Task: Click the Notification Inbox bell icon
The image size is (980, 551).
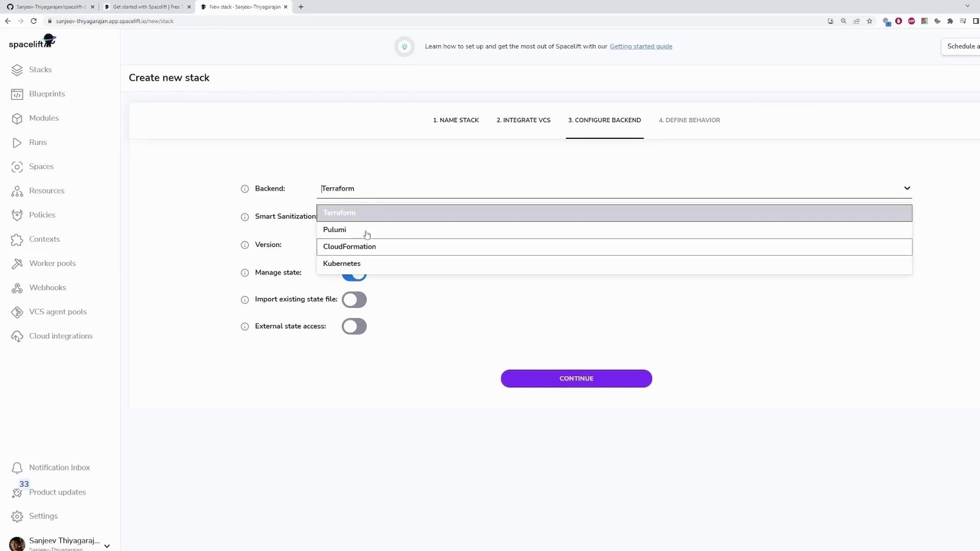Action: (x=17, y=468)
